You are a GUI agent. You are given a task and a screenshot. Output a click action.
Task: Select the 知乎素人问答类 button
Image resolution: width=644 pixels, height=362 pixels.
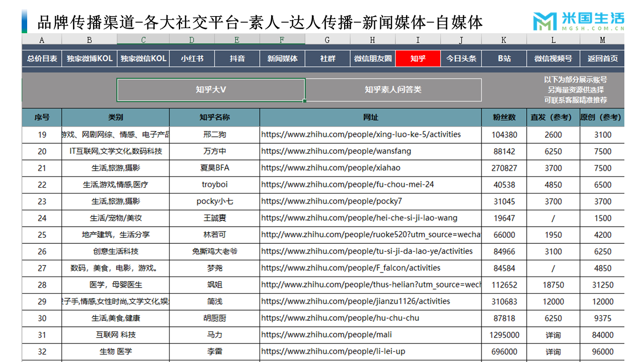pos(393,90)
